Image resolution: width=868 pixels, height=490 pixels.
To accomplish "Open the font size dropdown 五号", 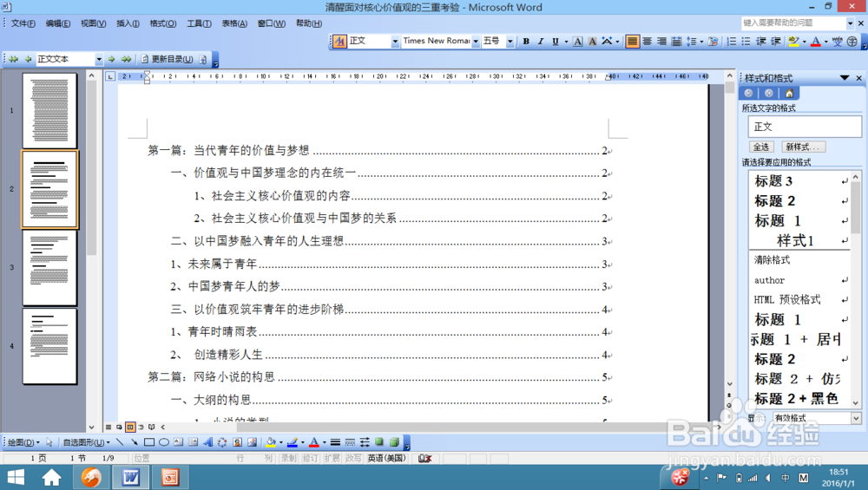I will click(x=510, y=42).
